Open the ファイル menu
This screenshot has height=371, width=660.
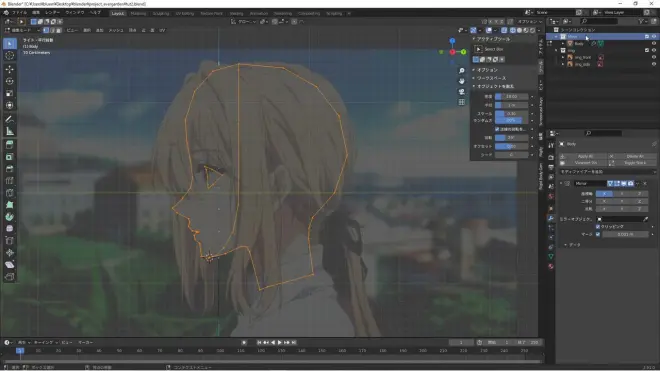coord(19,13)
